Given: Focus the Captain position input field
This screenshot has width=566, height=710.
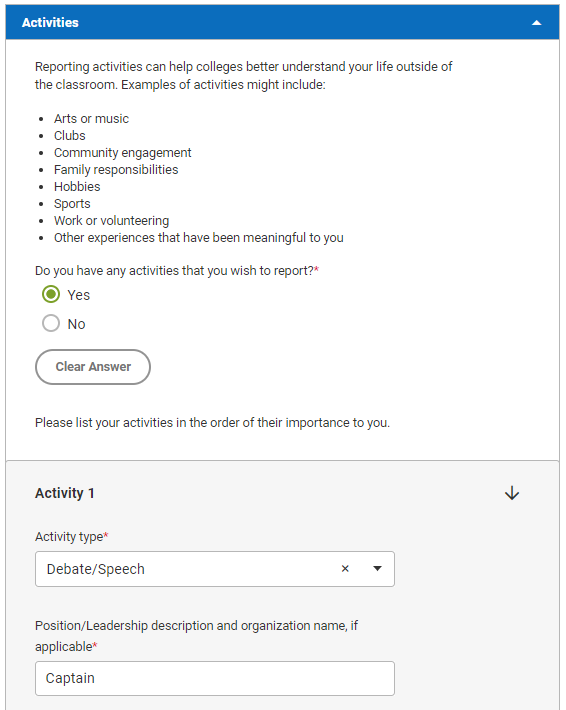Looking at the screenshot, I should point(215,678).
